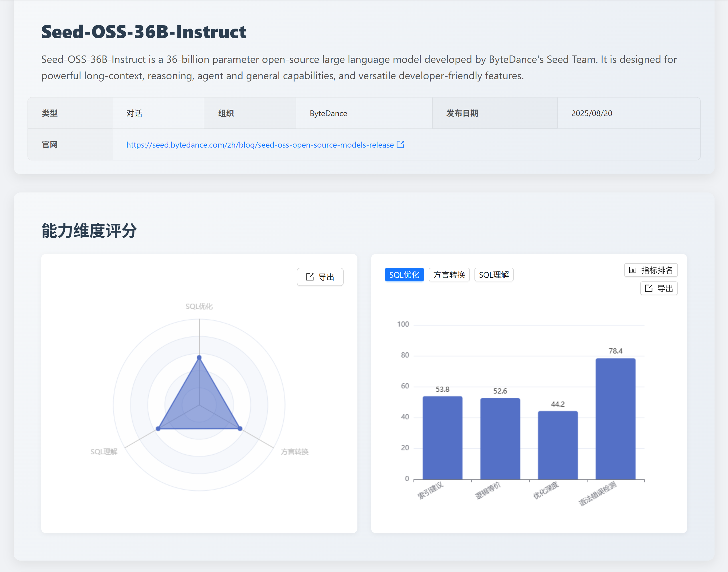Select the SQL优化 filter chip

pyautogui.click(x=404, y=274)
